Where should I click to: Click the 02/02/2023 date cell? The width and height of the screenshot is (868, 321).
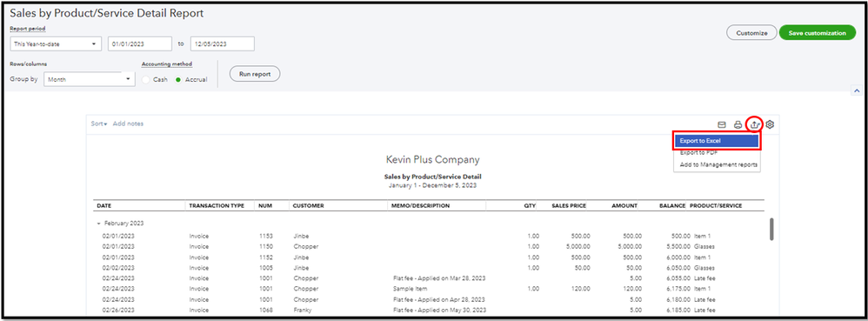click(x=118, y=268)
